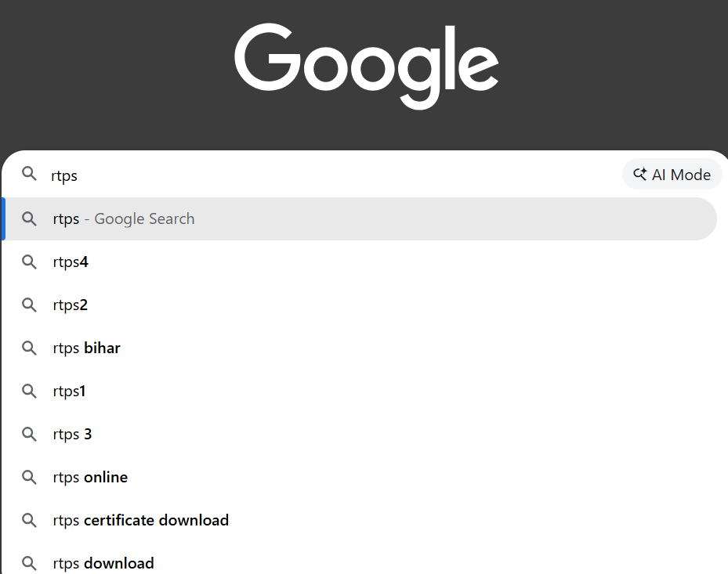The width and height of the screenshot is (728, 574).
Task: Choose the 'rtps1' suggestion
Action: 70,392
